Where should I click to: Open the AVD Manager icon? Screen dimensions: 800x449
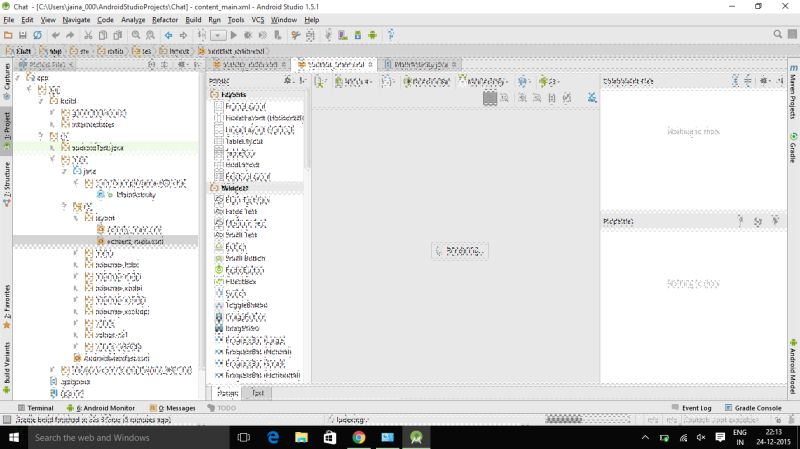click(x=343, y=35)
